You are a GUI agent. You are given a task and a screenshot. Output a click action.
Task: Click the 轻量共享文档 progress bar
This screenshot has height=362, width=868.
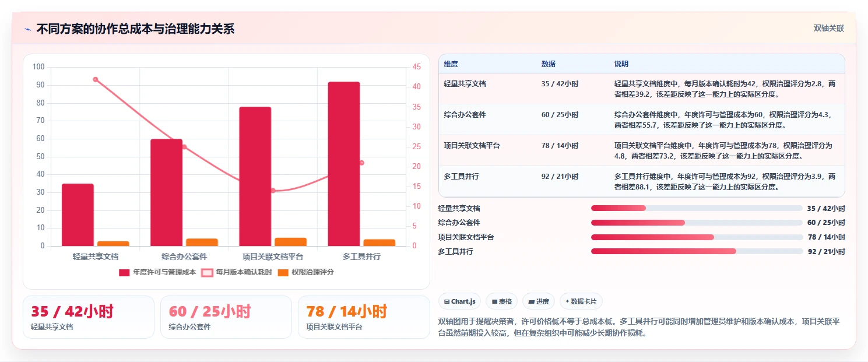pyautogui.click(x=697, y=208)
